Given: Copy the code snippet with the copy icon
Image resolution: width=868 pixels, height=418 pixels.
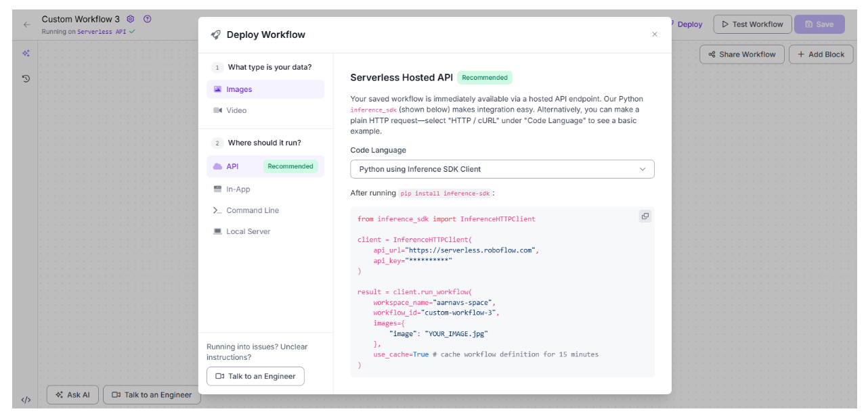Looking at the screenshot, I should pos(645,216).
